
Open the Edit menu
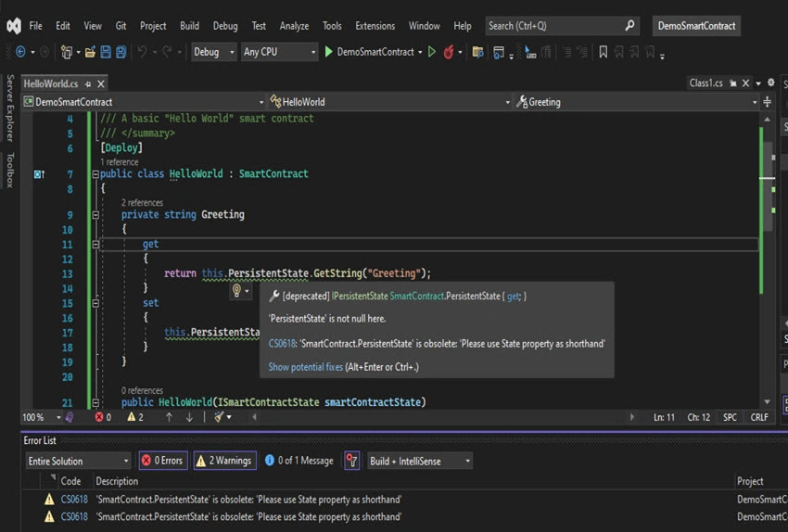63,26
